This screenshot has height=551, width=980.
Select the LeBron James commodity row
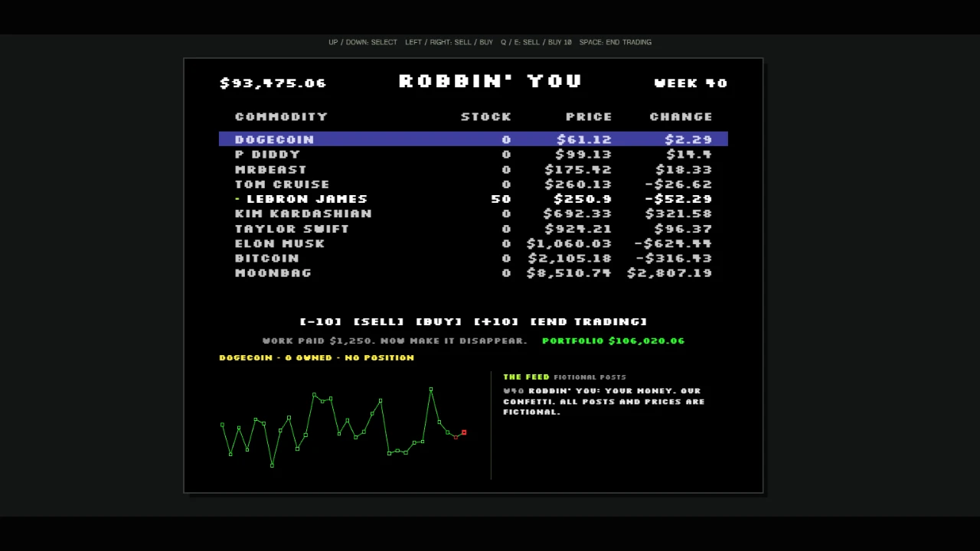pos(473,199)
